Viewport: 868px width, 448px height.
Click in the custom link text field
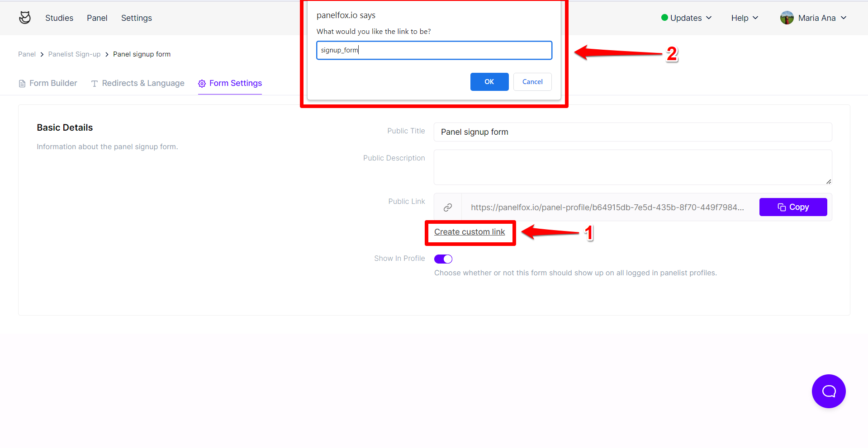coord(434,50)
